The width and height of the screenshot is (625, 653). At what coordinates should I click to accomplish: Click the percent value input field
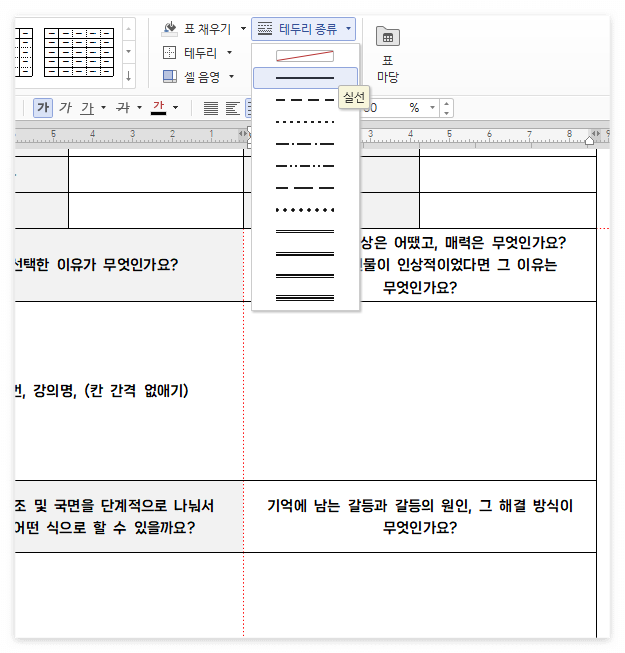tap(393, 108)
